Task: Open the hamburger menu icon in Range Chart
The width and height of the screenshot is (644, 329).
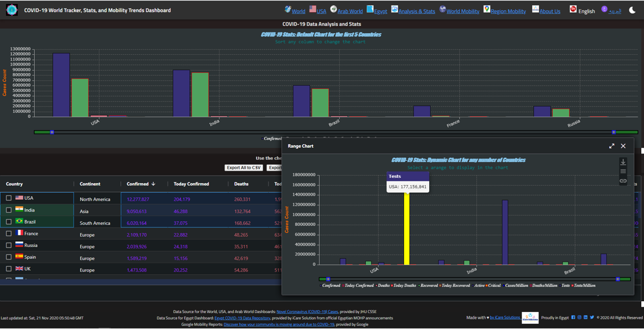Action: pyautogui.click(x=623, y=171)
